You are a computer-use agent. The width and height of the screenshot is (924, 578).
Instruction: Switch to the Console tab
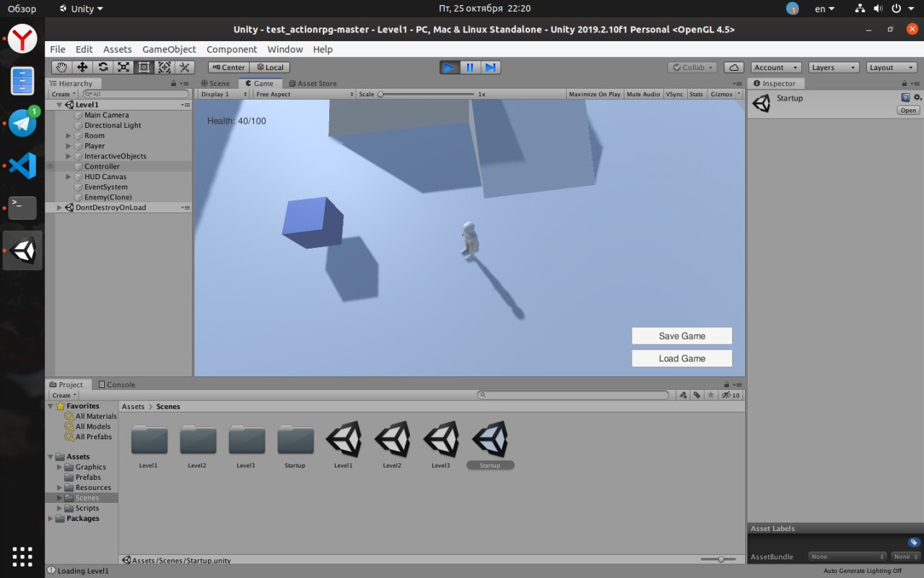tap(116, 384)
